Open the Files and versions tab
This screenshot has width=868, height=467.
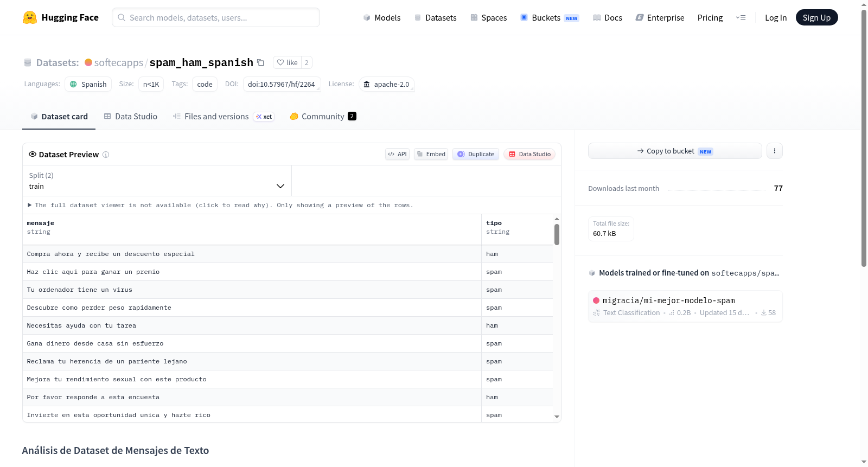tap(224, 116)
